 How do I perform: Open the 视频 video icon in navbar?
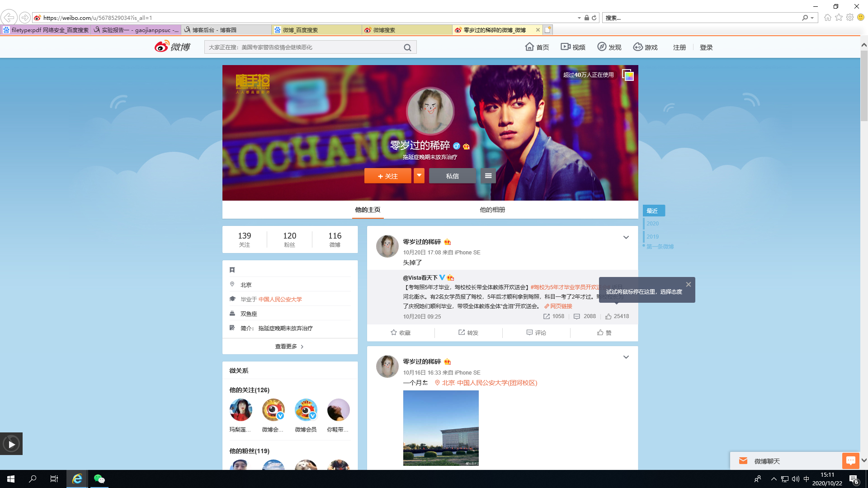pos(566,47)
